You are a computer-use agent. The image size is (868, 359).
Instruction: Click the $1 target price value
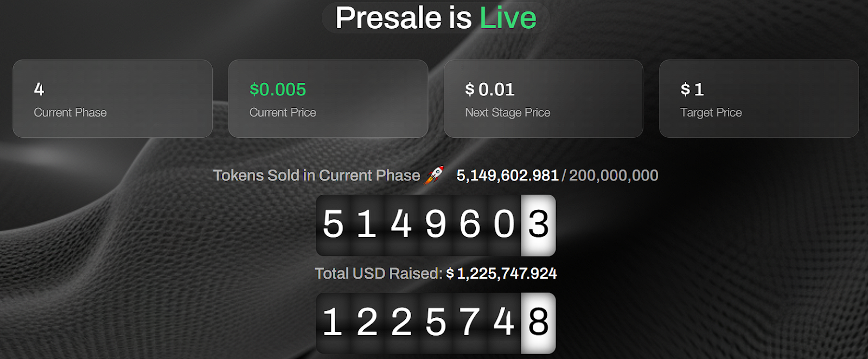coord(692,89)
